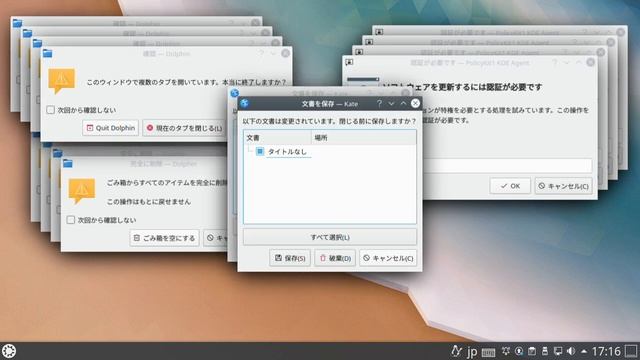This screenshot has width=640, height=360.
Task: Click the 場所 column header
Action: pos(364,138)
